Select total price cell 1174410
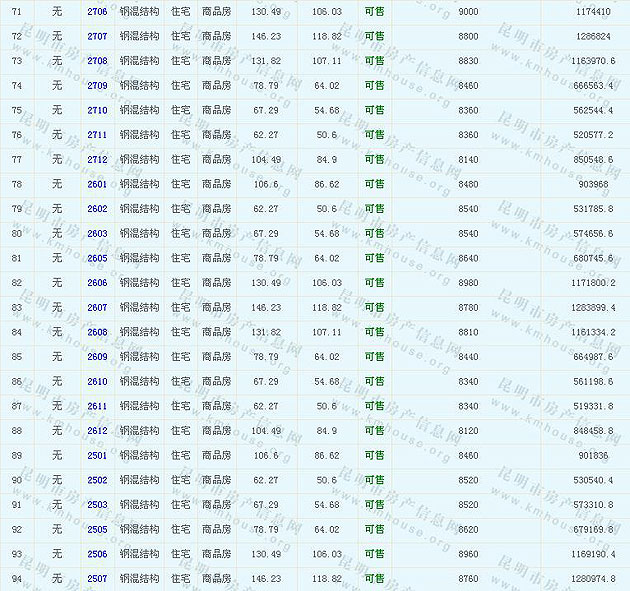The width and height of the screenshot is (630, 591). [x=593, y=11]
